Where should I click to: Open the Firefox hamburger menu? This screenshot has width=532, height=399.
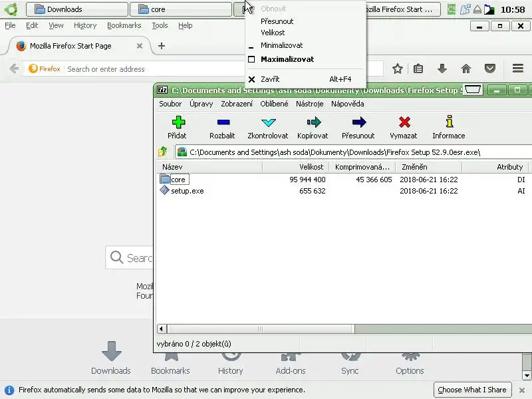point(518,68)
